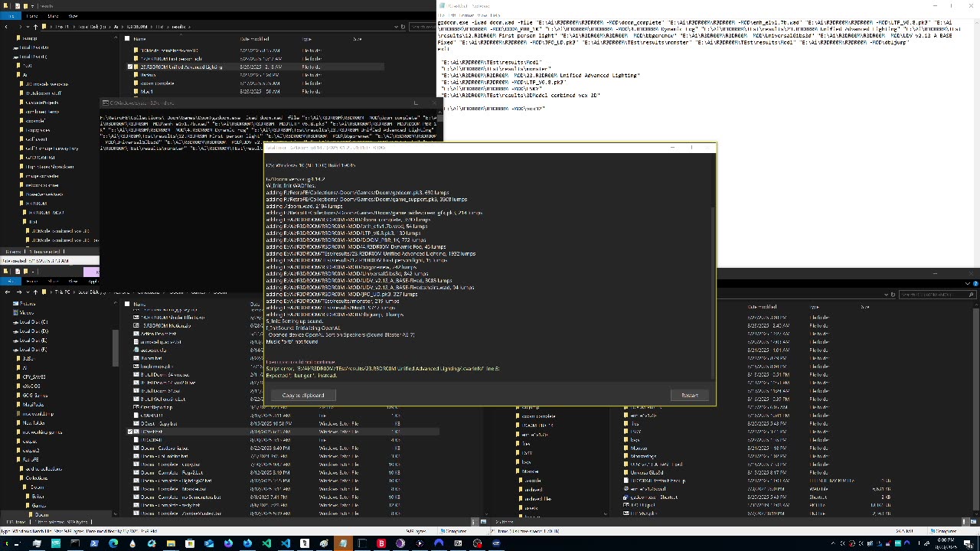
Task: Select RetroFE folder in bottom-left tree
Action: click(x=31, y=459)
